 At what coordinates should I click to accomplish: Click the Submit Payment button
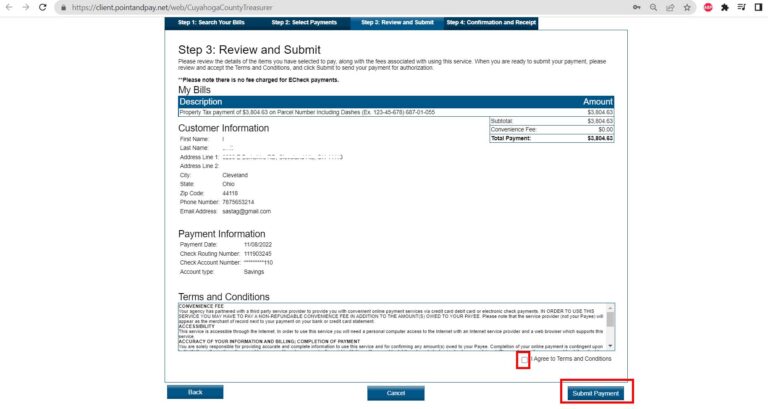pyautogui.click(x=596, y=393)
